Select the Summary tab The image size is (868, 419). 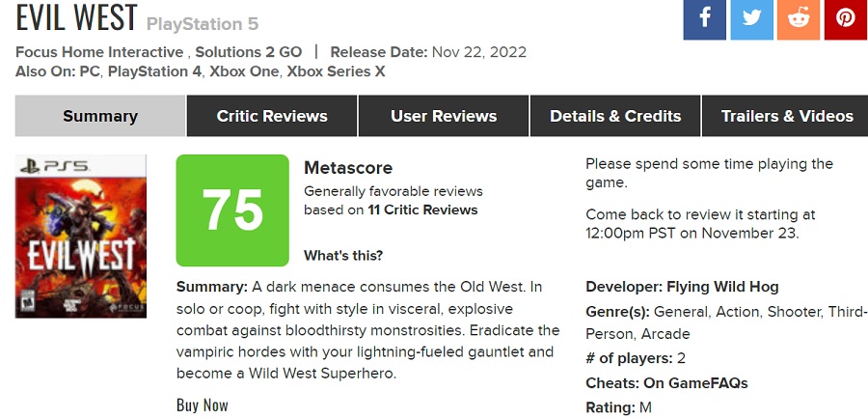(x=100, y=116)
